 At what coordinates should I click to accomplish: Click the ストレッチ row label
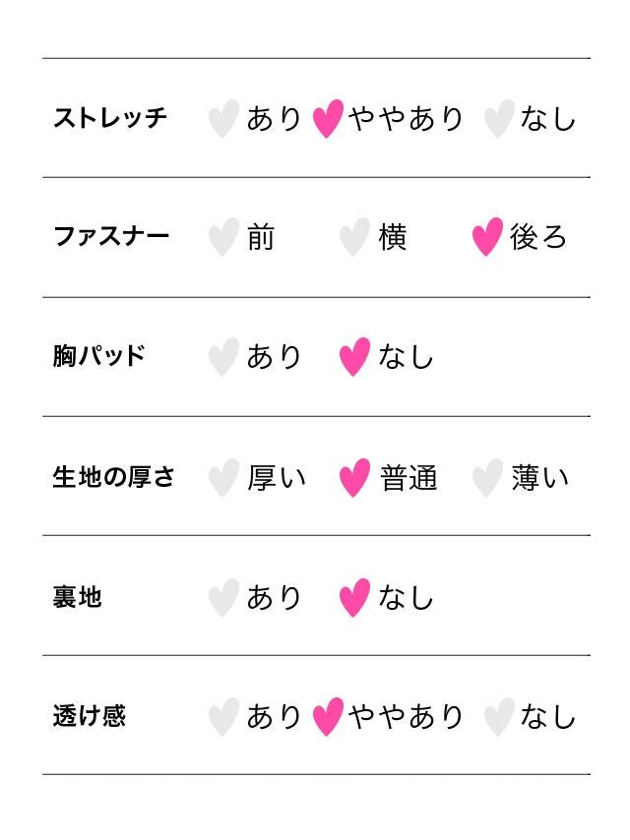point(110,119)
